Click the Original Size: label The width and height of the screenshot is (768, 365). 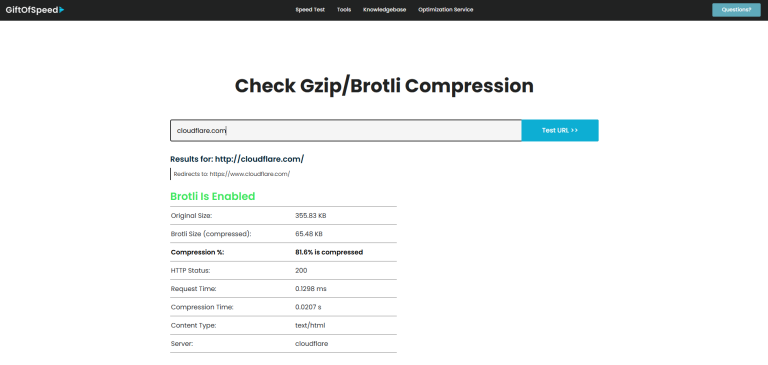[x=192, y=216]
